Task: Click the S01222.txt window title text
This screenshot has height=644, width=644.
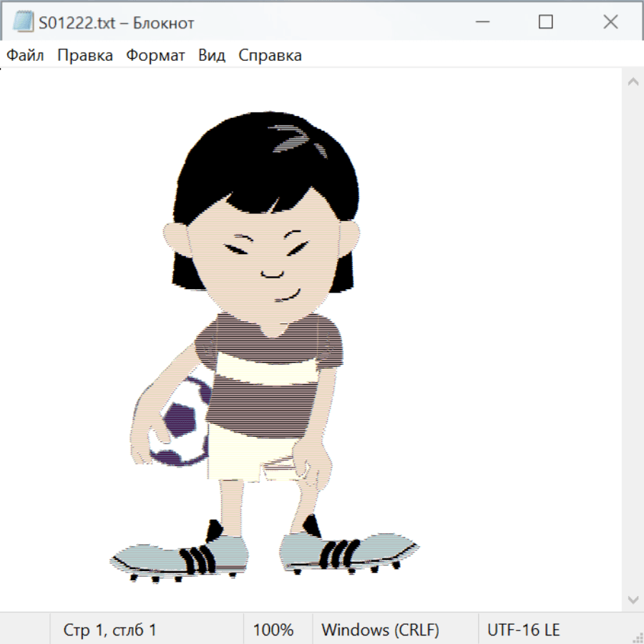Action: [117, 23]
